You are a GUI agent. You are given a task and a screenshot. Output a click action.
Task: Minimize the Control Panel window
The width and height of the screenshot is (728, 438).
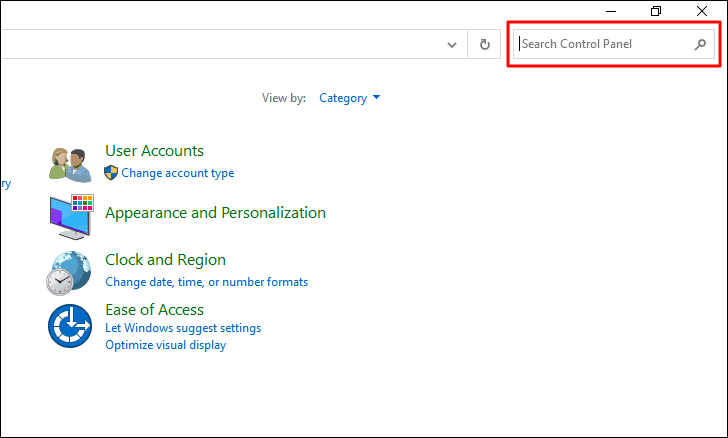(610, 11)
